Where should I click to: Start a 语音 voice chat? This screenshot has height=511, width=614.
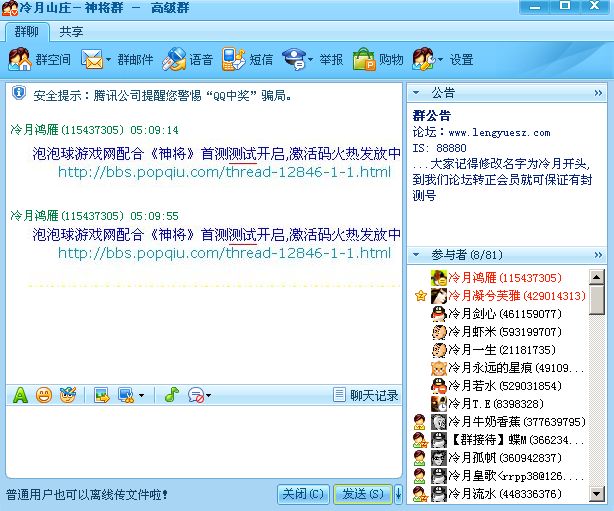188,59
